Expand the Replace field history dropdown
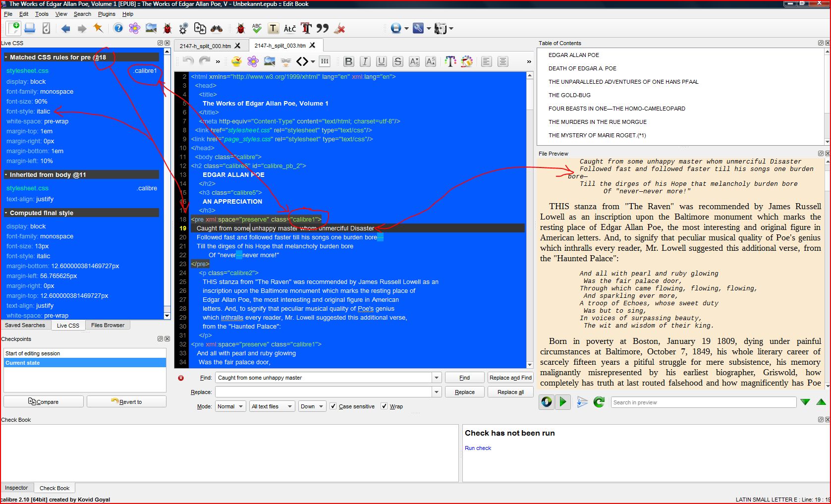This screenshot has height=504, width=831. tap(437, 392)
